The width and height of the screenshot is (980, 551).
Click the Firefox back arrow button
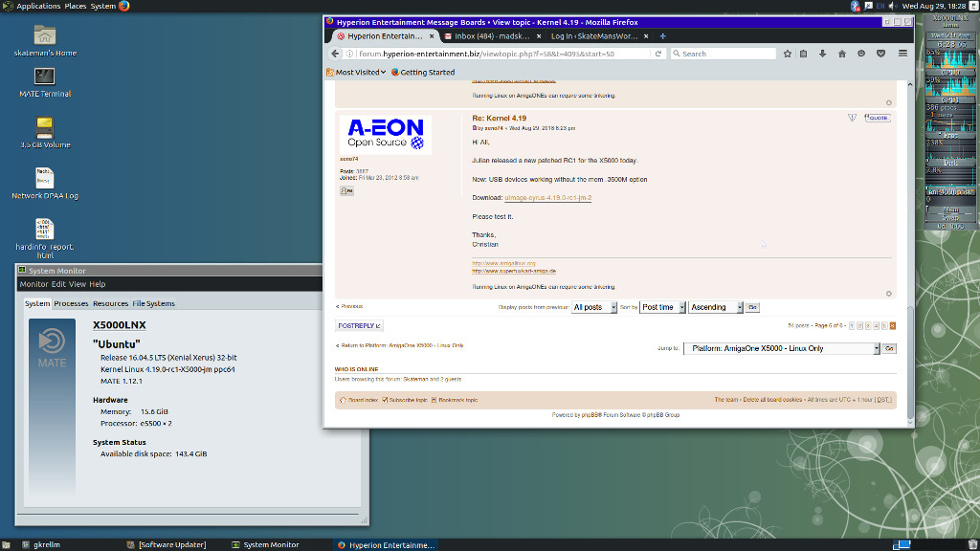(336, 54)
